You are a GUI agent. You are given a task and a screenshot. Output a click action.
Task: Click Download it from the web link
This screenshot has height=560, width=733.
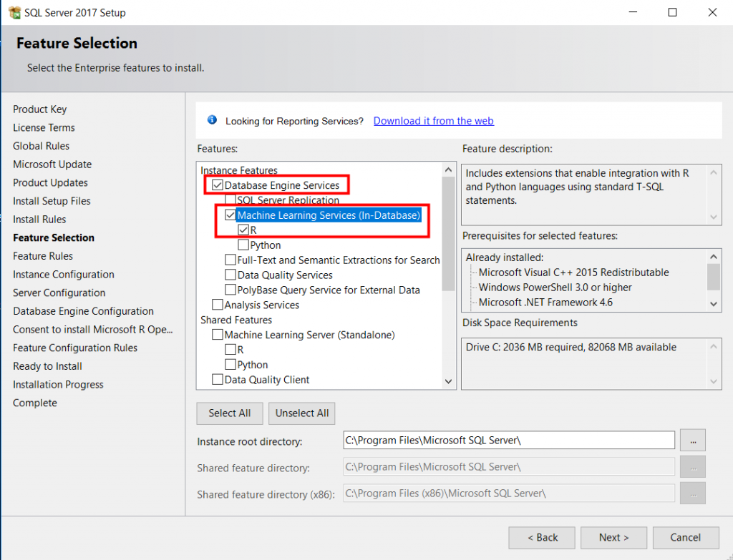point(433,120)
